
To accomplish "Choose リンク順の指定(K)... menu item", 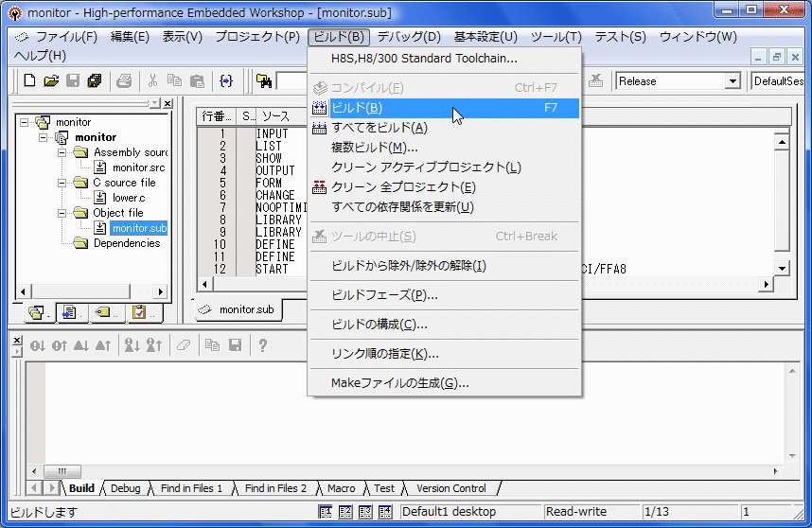I will tap(444, 354).
